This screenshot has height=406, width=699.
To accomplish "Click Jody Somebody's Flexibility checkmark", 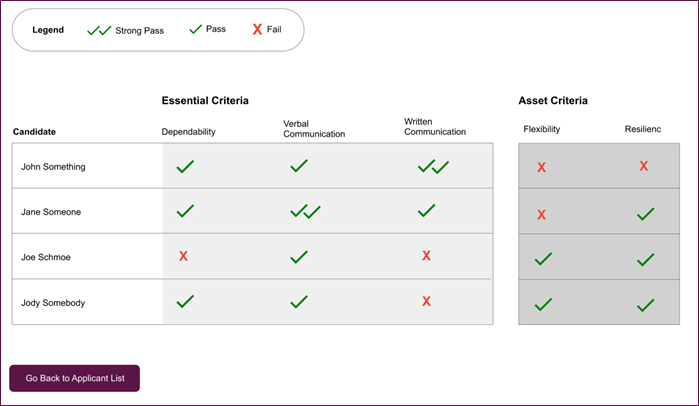I will [x=543, y=304].
